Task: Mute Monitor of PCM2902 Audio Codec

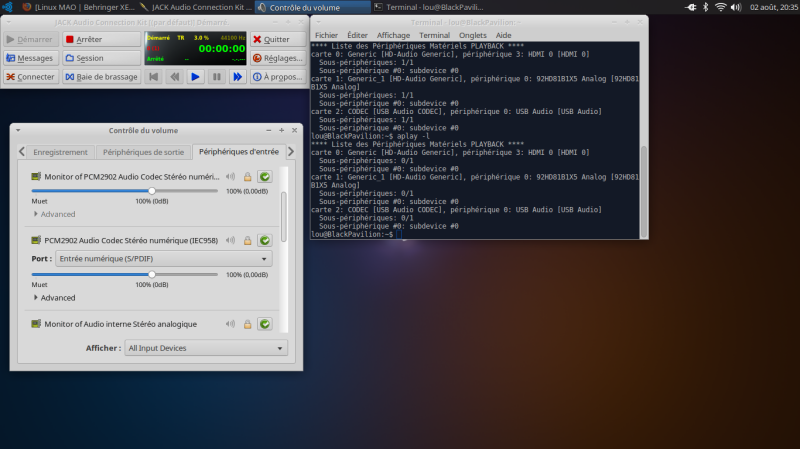Action: point(231,177)
